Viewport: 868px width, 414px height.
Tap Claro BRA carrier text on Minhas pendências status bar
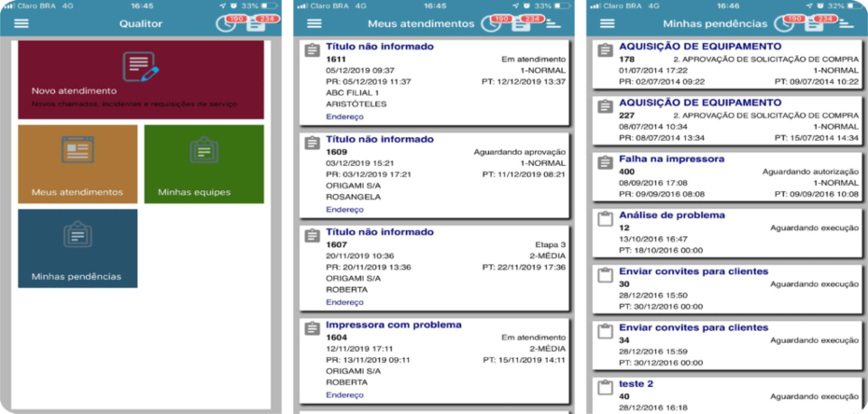(x=623, y=6)
